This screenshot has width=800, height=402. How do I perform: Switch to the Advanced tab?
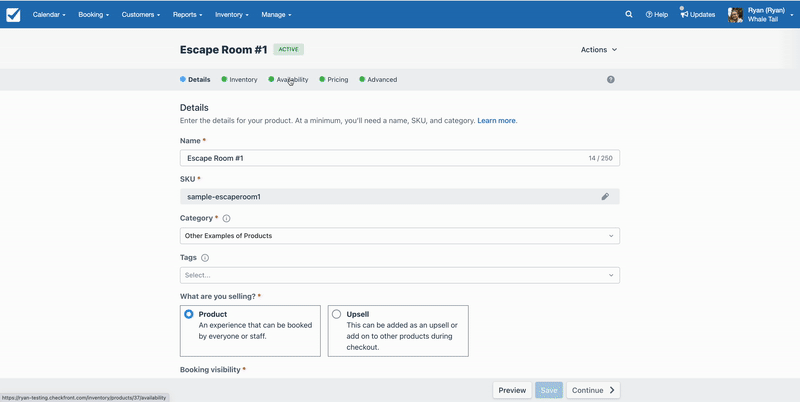378,80
